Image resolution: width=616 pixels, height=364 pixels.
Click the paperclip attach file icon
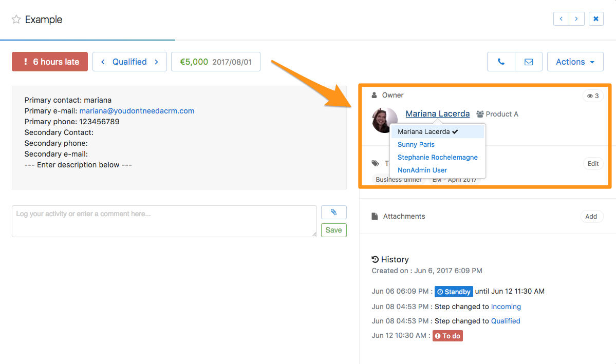tap(333, 212)
